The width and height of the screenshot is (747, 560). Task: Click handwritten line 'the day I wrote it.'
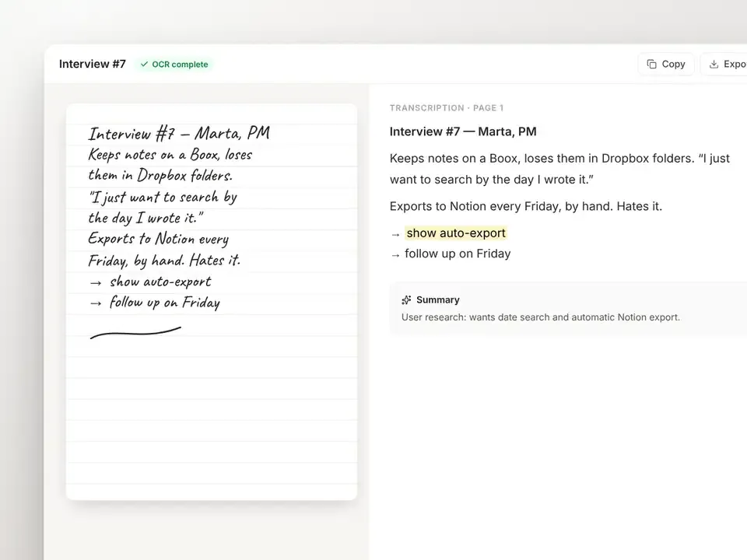[146, 218]
